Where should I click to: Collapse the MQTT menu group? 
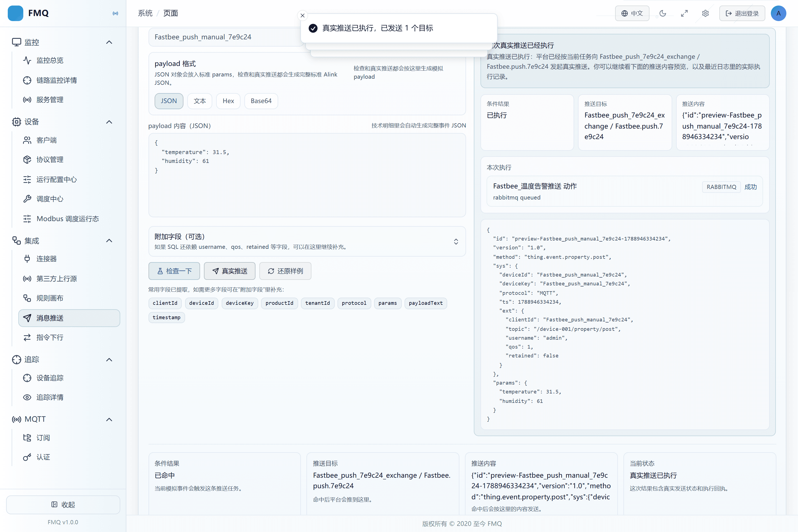pos(109,420)
